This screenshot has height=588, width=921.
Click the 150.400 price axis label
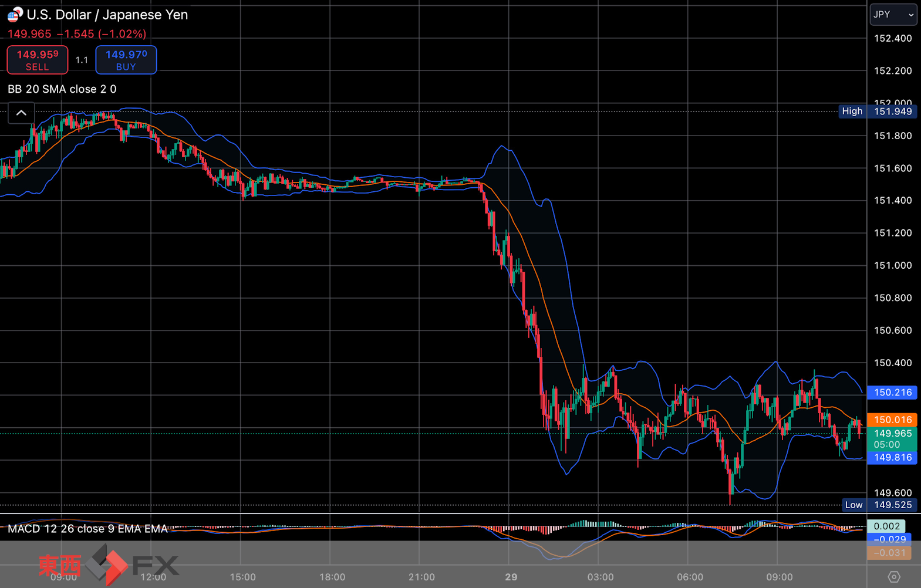tap(893, 363)
